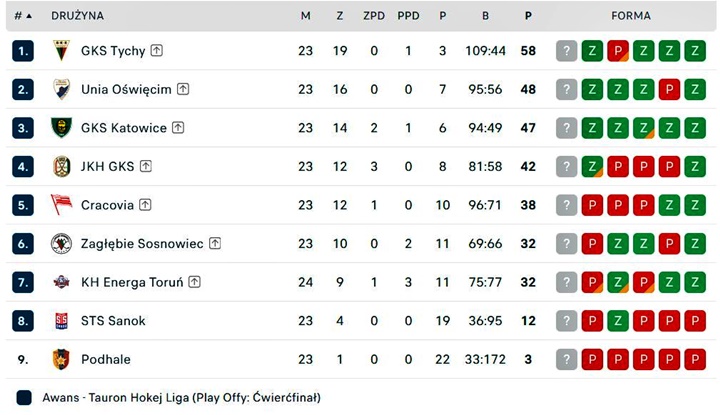Image resolution: width=720 pixels, height=415 pixels.
Task: Click the KH Energa Toruń logo
Action: pyautogui.click(x=61, y=282)
